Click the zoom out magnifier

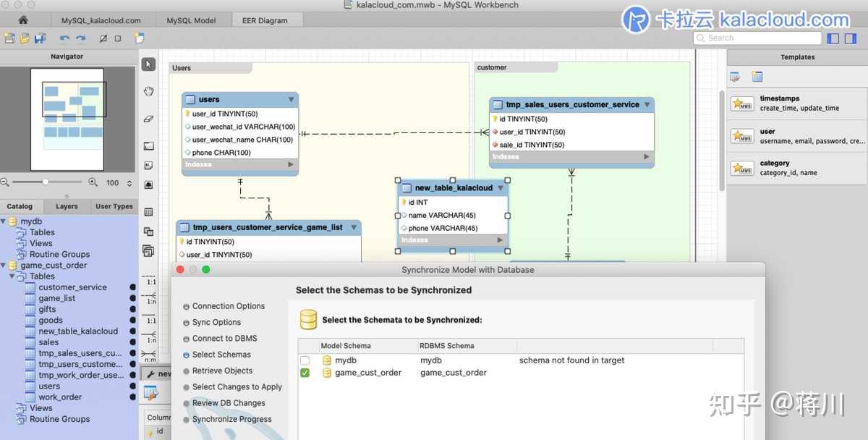tap(5, 182)
